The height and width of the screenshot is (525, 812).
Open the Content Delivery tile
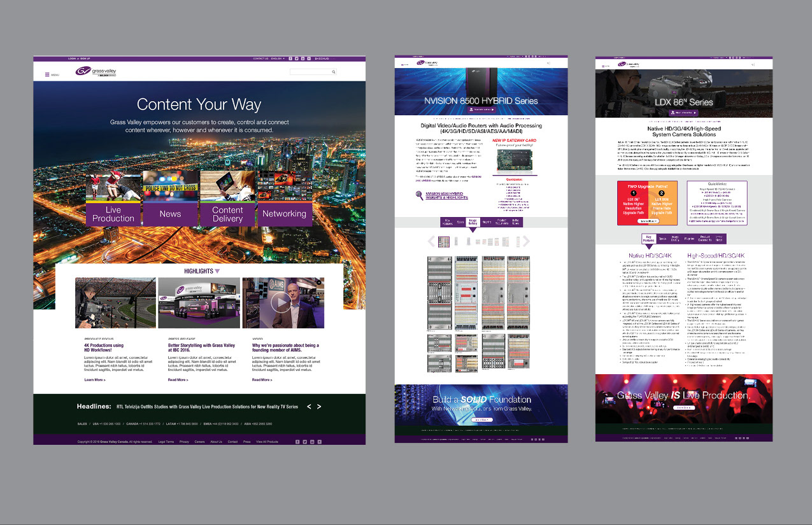click(x=227, y=198)
